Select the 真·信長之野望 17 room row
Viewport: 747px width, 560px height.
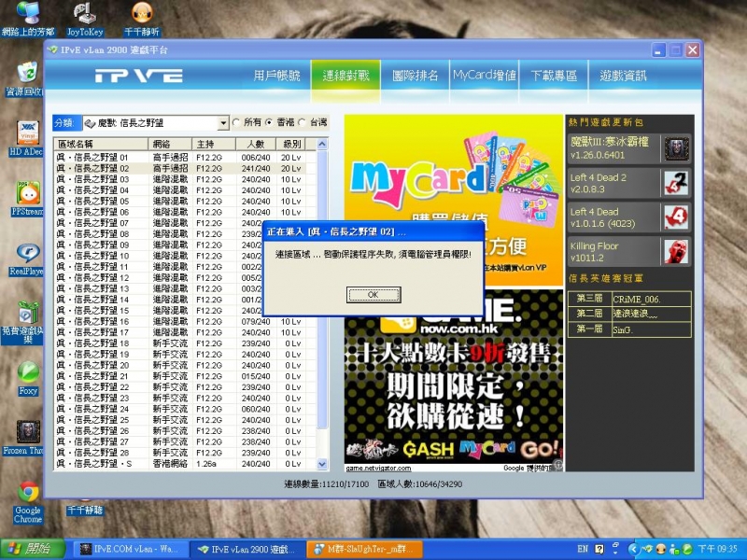click(x=140, y=331)
